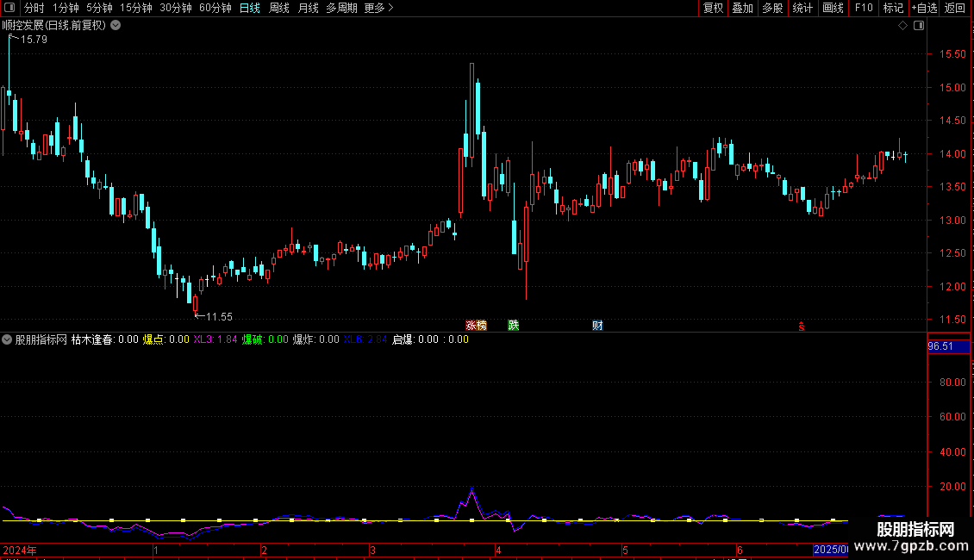Click the 13.00 price axis label
The height and width of the screenshot is (560, 974).
pos(952,221)
